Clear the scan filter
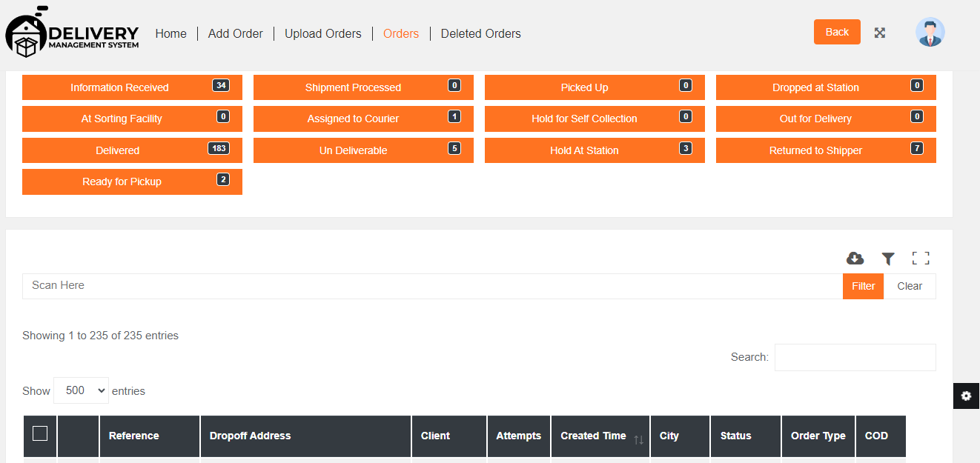 tap(910, 286)
